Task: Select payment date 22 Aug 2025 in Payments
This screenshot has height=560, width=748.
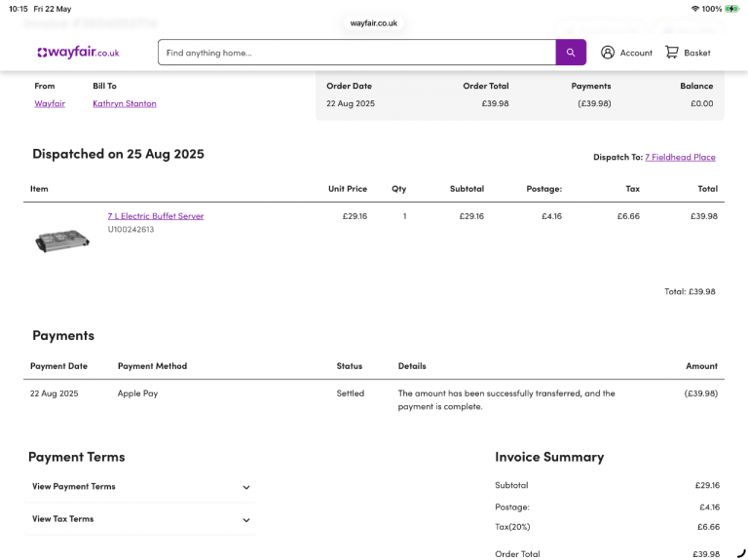Action: pos(54,393)
